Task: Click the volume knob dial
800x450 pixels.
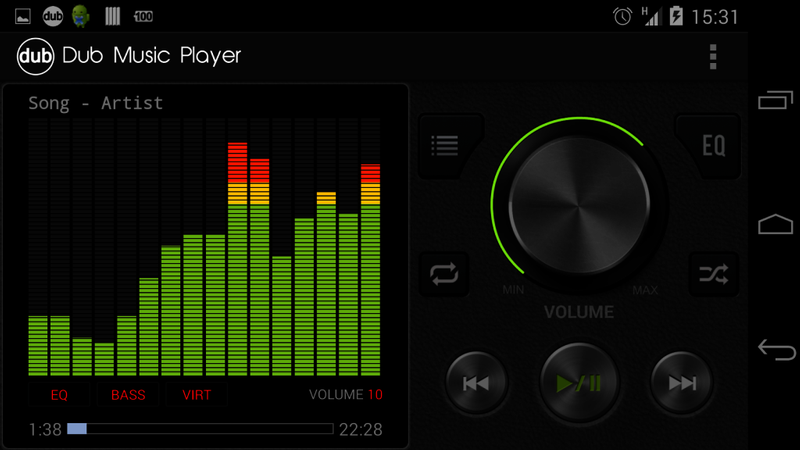Action: click(x=579, y=206)
